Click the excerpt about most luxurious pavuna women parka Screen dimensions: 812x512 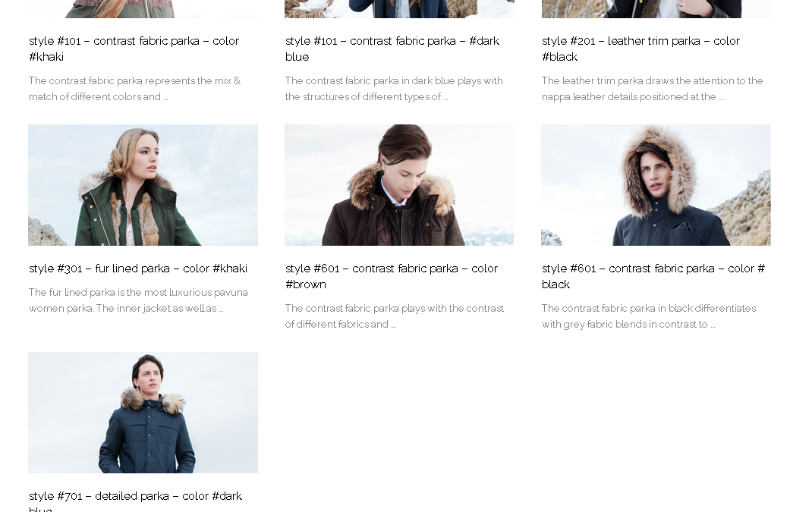(x=138, y=300)
